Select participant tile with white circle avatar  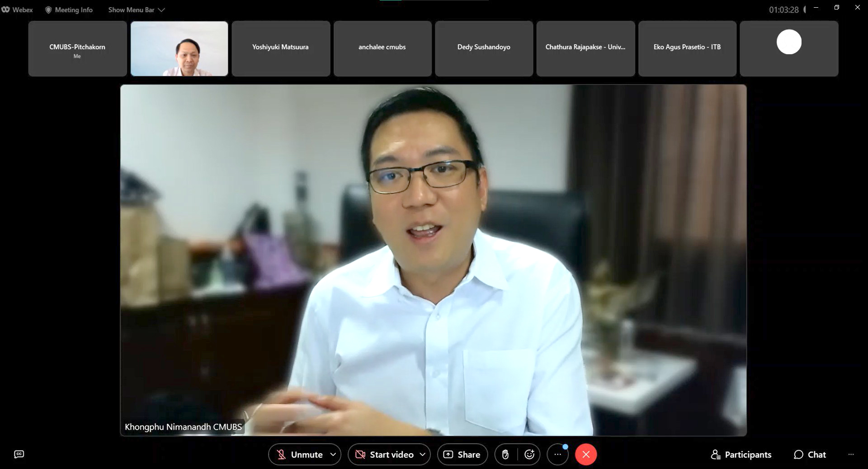[789, 48]
